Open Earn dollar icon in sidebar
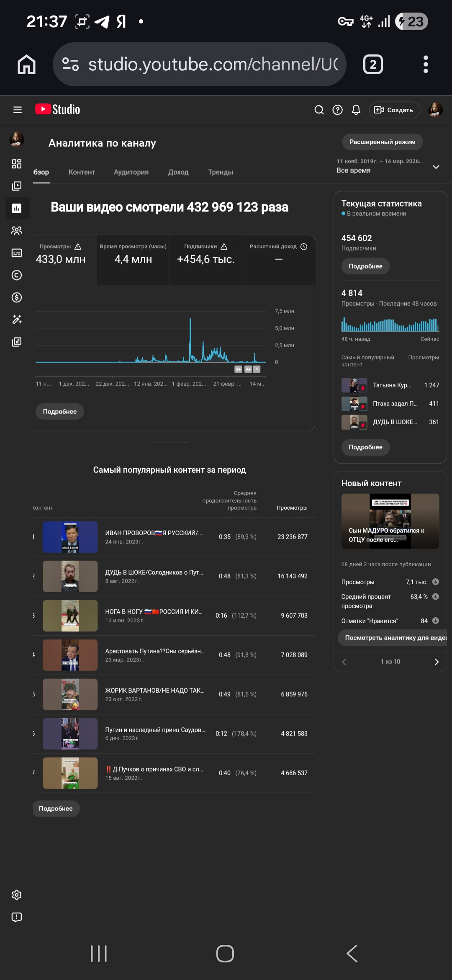 (x=17, y=297)
